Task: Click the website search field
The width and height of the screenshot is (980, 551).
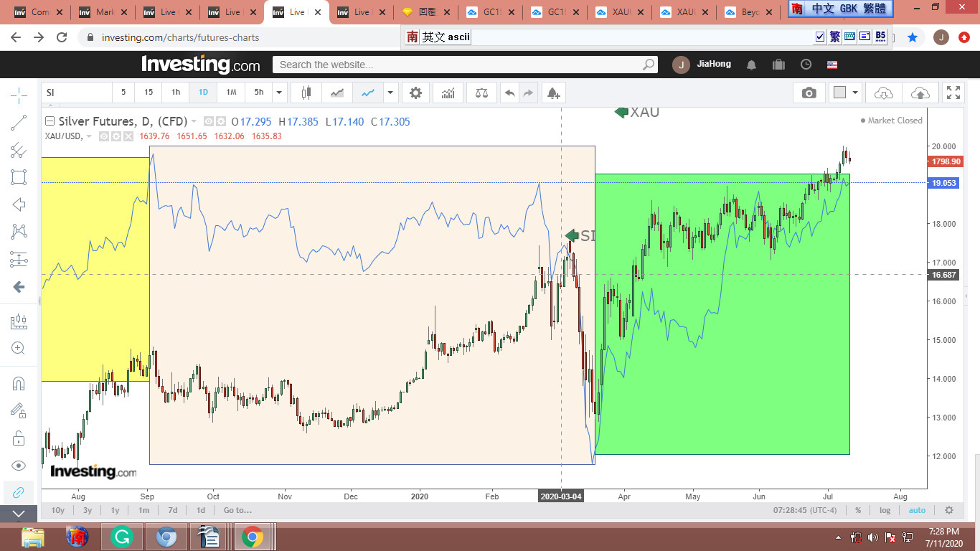Action: [459, 65]
